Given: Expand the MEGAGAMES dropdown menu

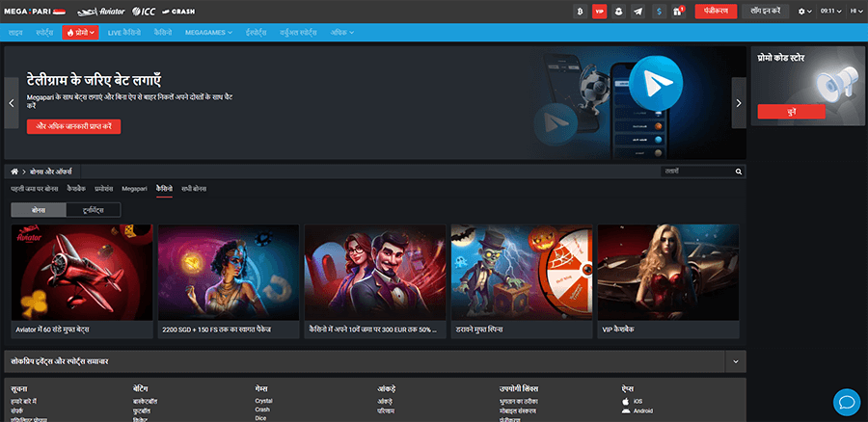Looking at the screenshot, I should pyautogui.click(x=208, y=33).
